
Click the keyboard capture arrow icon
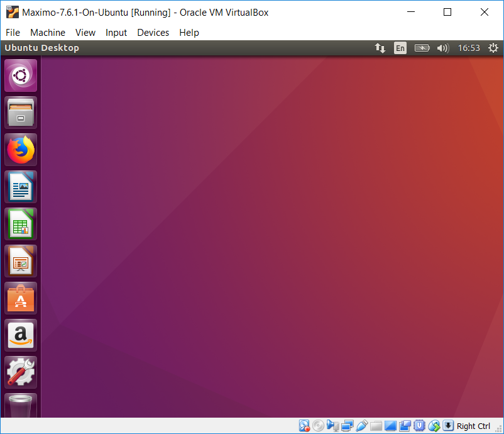(448, 425)
